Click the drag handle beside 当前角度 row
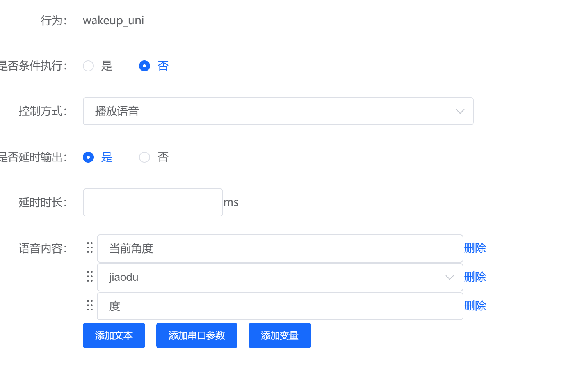Image resolution: width=582 pixels, height=392 pixels. pos(89,248)
